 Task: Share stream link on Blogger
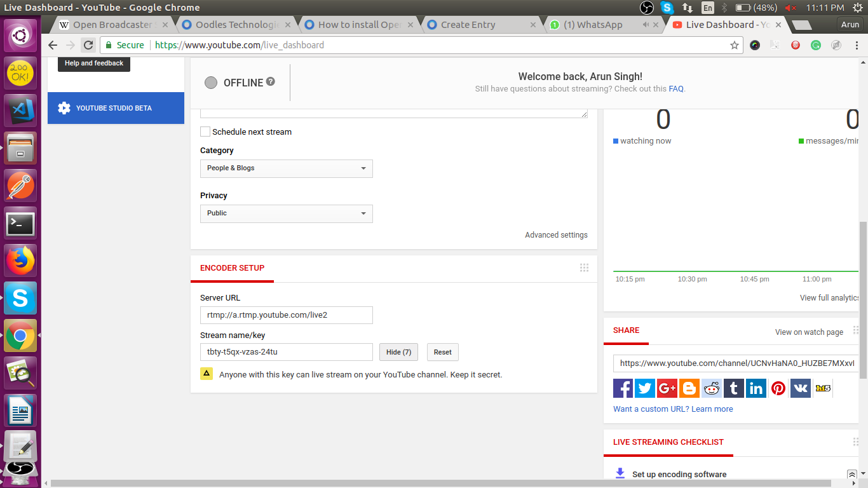point(689,388)
